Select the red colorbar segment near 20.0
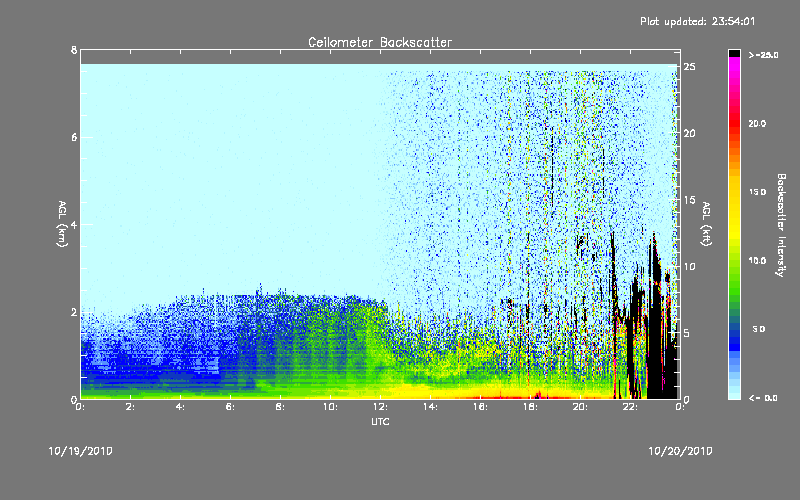Image resolution: width=800 pixels, height=500 pixels. tap(734, 124)
